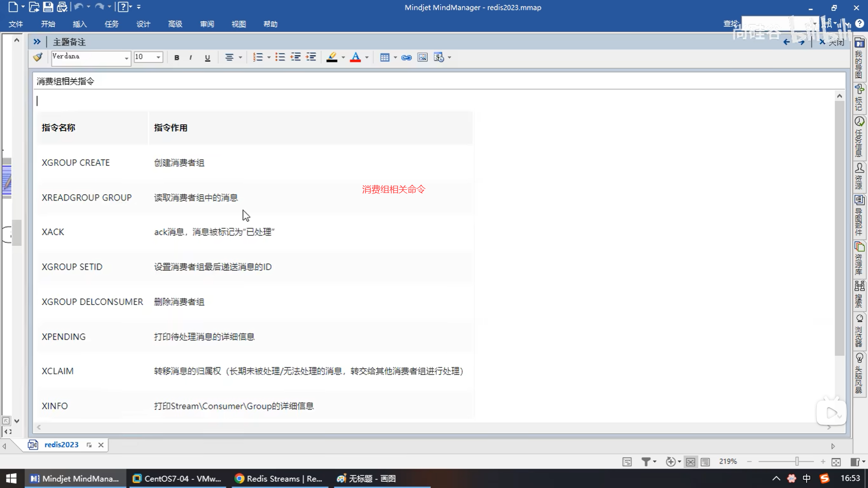
Task: Open the 插入 menu tab
Action: [80, 24]
